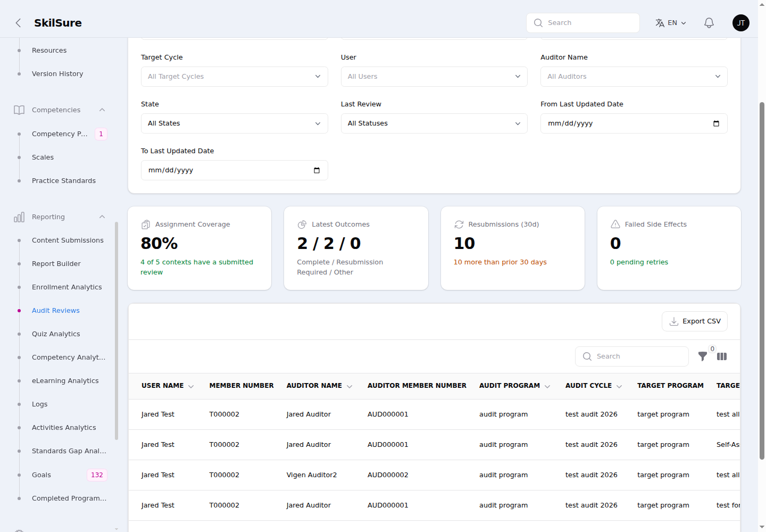Open Scales in sidebar
This screenshot has height=532, width=766.
(x=43, y=157)
